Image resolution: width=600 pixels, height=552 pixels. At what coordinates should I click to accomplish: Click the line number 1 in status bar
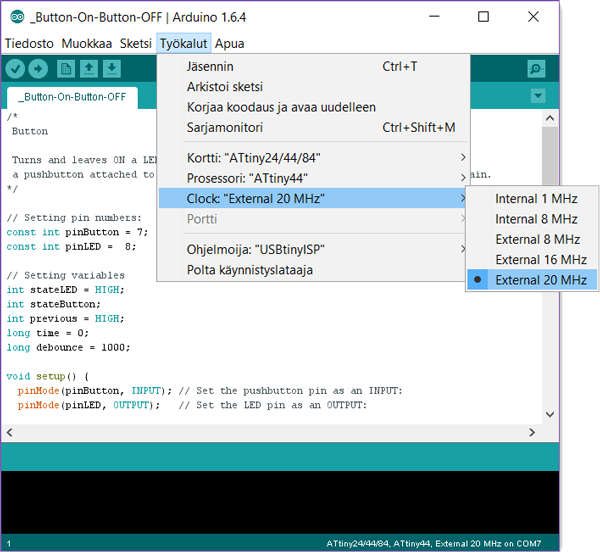pos(9,544)
